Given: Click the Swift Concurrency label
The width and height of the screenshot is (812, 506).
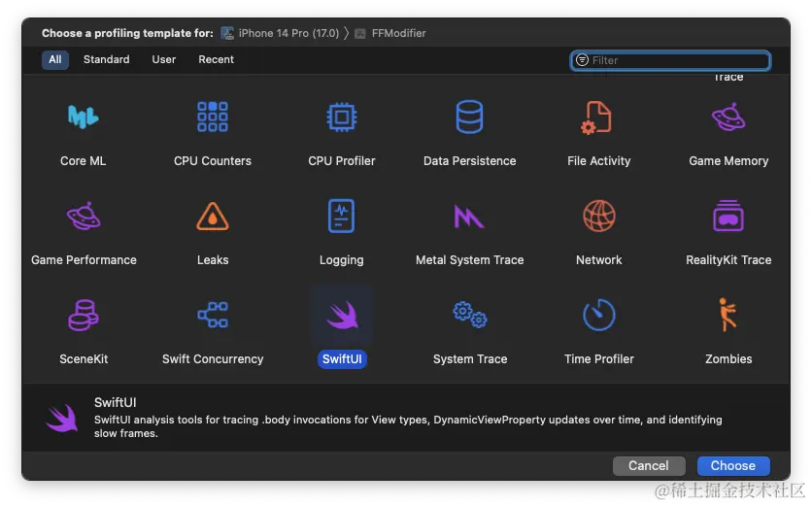Looking at the screenshot, I should coord(213,359).
